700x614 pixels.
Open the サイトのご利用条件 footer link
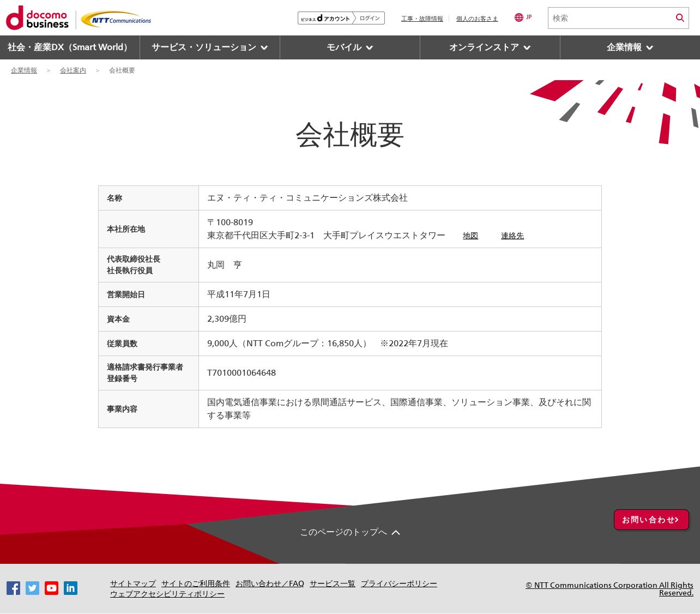(196, 583)
